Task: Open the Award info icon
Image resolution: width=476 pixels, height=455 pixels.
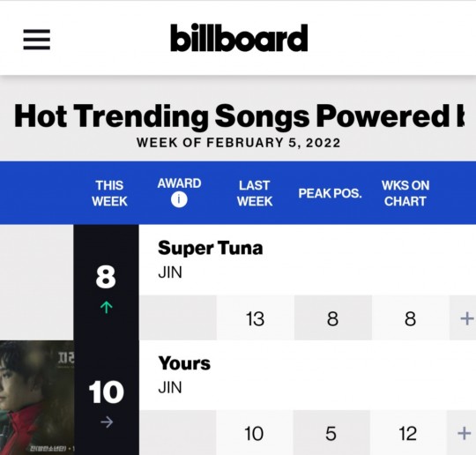Action: pos(179,200)
